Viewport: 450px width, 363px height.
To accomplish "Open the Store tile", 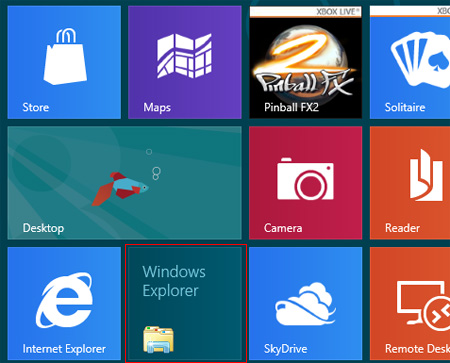I will (64, 62).
